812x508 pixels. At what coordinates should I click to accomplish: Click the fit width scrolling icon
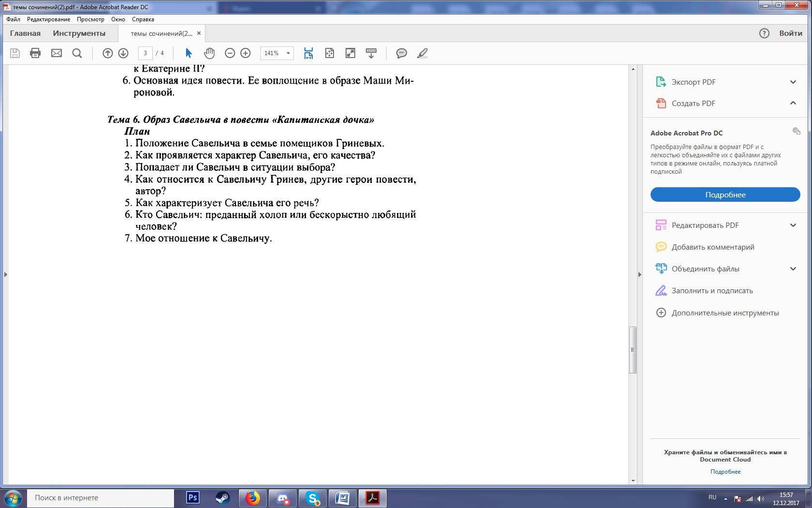coord(308,53)
